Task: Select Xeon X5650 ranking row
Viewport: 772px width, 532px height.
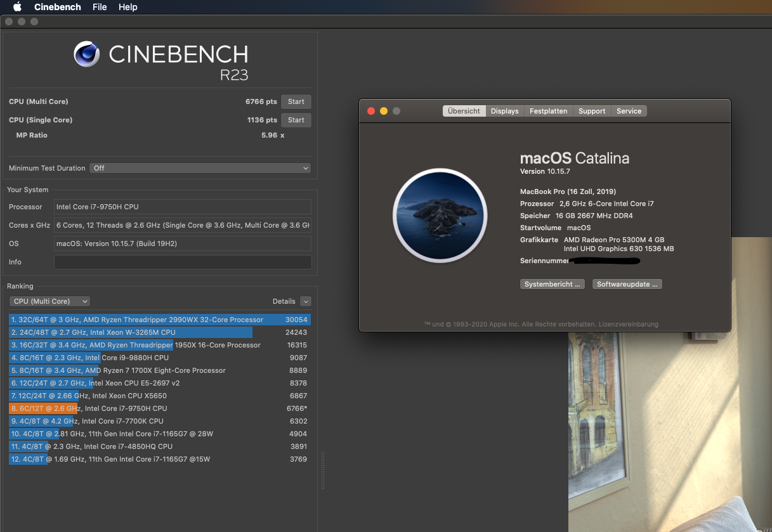Action: pos(160,396)
